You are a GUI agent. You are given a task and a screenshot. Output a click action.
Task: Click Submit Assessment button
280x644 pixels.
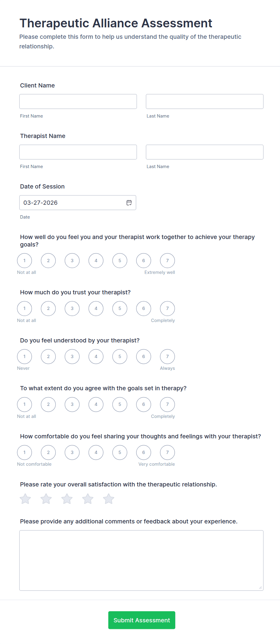click(x=142, y=620)
